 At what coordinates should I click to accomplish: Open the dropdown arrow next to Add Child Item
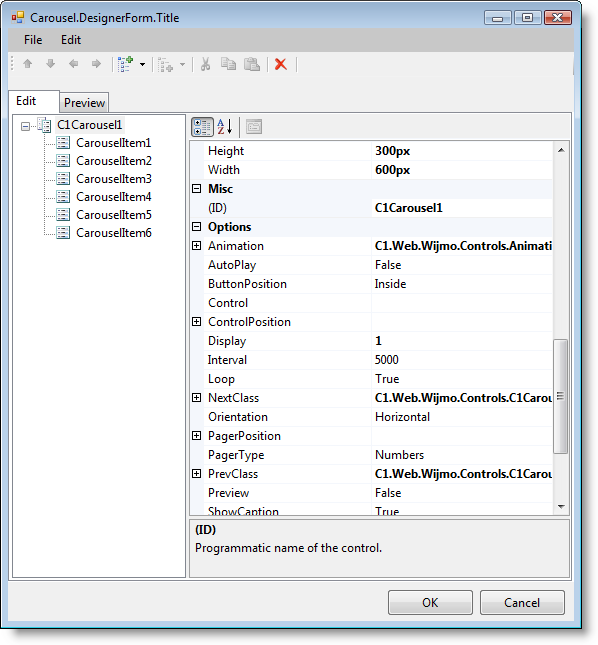coord(142,65)
